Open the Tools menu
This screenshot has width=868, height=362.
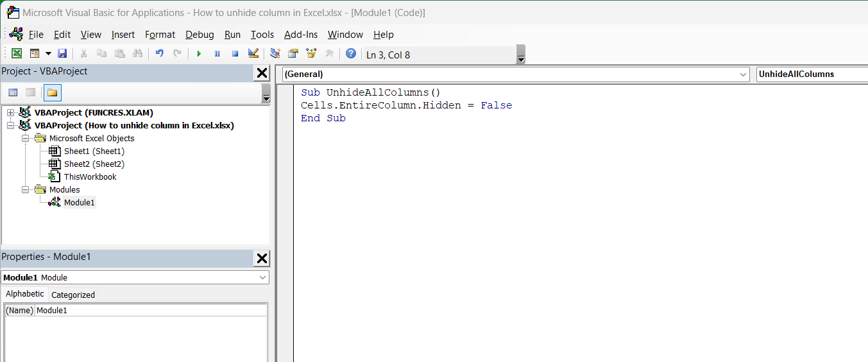click(x=262, y=35)
